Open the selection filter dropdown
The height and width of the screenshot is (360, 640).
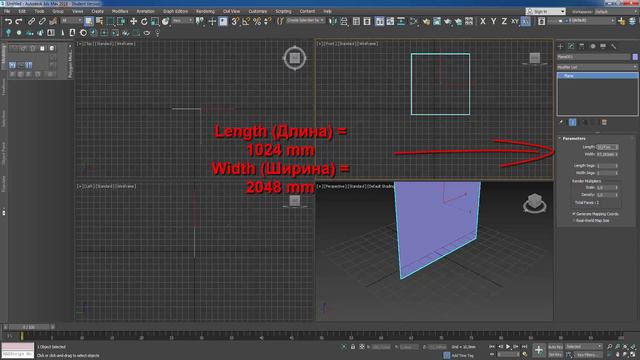pyautogui.click(x=71, y=20)
